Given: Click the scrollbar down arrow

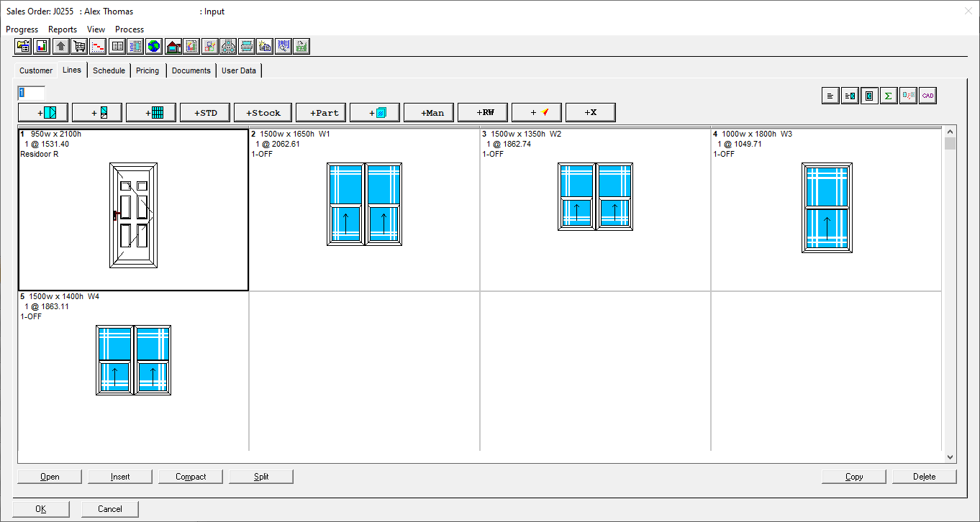Looking at the screenshot, I should [x=950, y=457].
